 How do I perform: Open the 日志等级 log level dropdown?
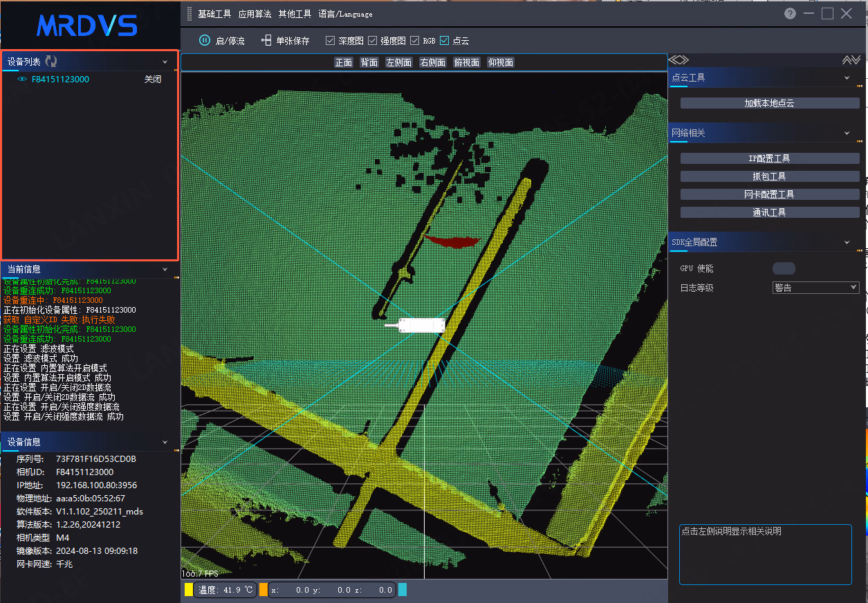click(815, 288)
